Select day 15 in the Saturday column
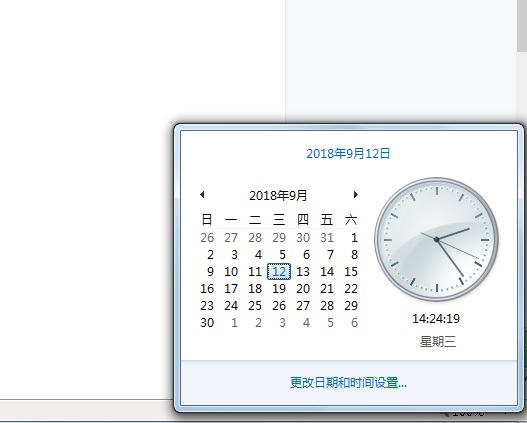The width and height of the screenshot is (527, 423). coord(351,271)
